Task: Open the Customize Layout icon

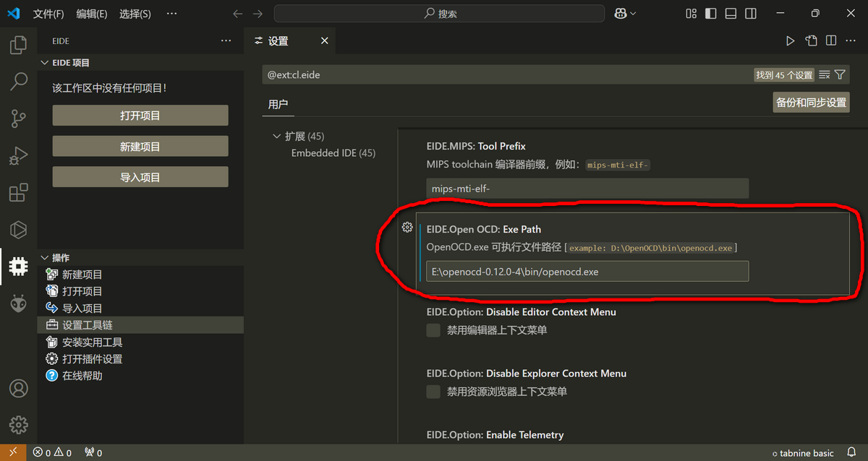Action: point(692,13)
